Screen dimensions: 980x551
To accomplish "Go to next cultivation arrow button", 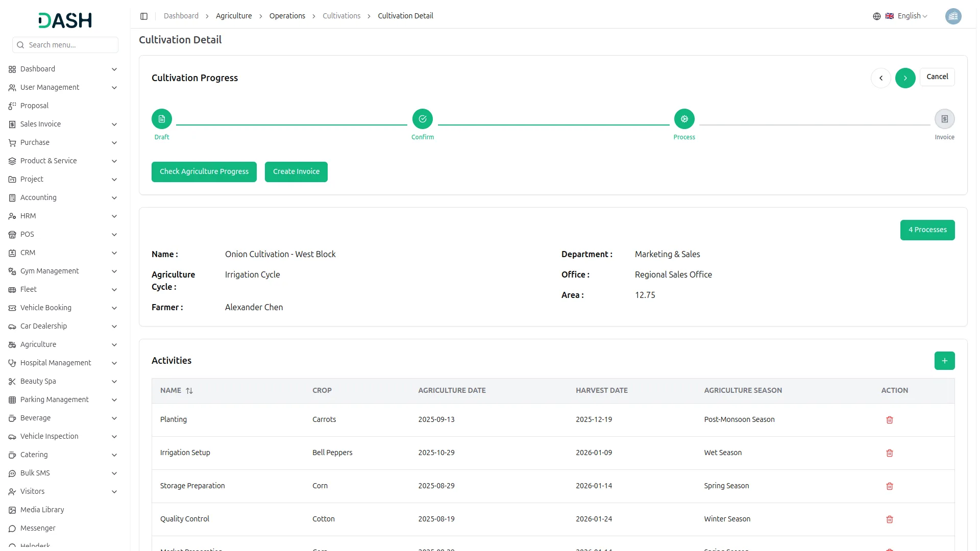I will [905, 78].
